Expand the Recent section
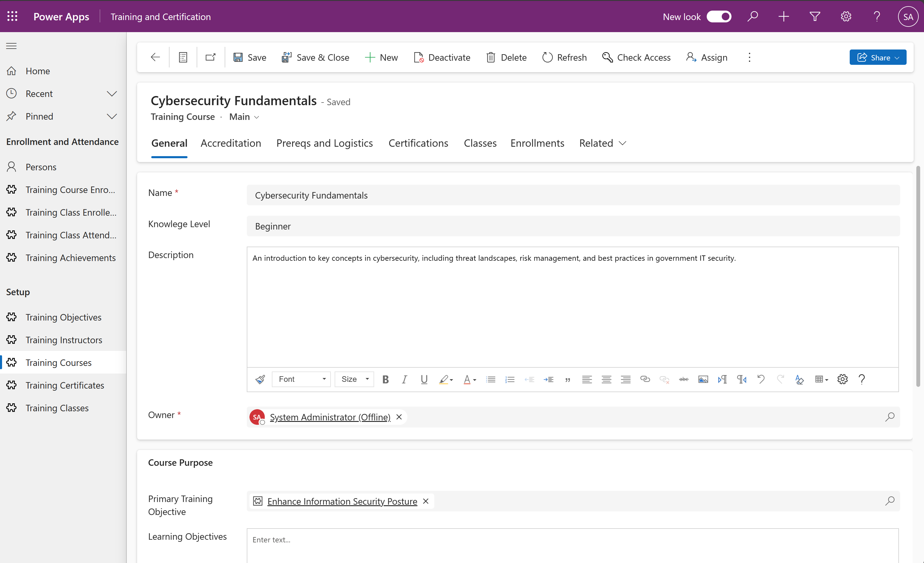This screenshot has width=924, height=563. tap(63, 94)
